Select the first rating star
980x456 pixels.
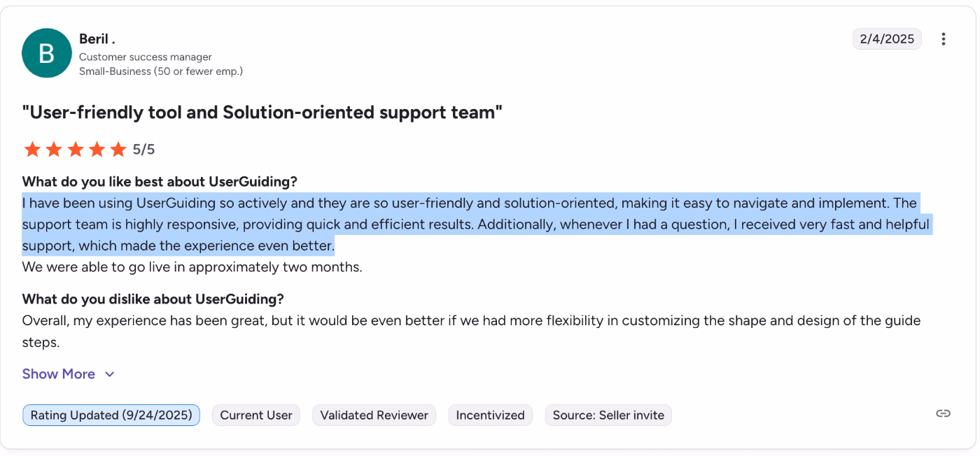pyautogui.click(x=32, y=149)
